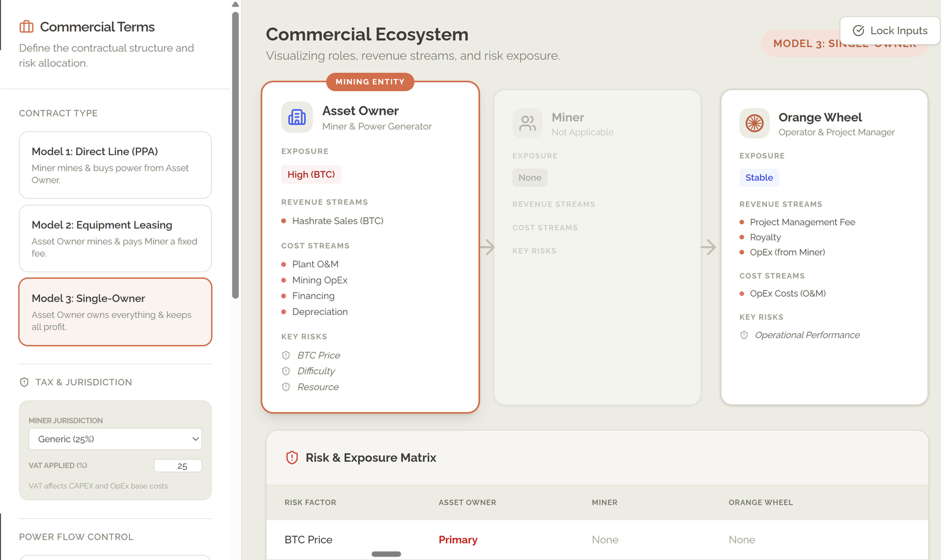Viewport: 941px width, 560px height.
Task: Click the horizontal scrollbar thumb at bottom
Action: point(386,554)
